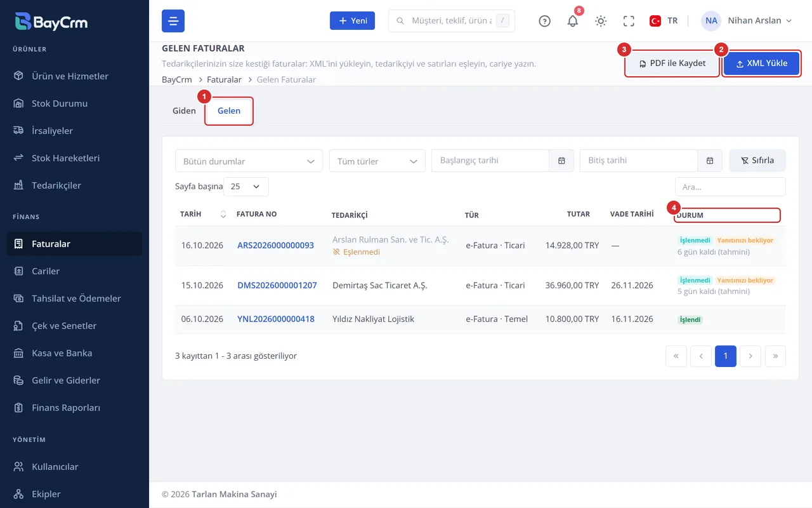
Task: Toggle light theme sun icon
Action: pos(601,21)
